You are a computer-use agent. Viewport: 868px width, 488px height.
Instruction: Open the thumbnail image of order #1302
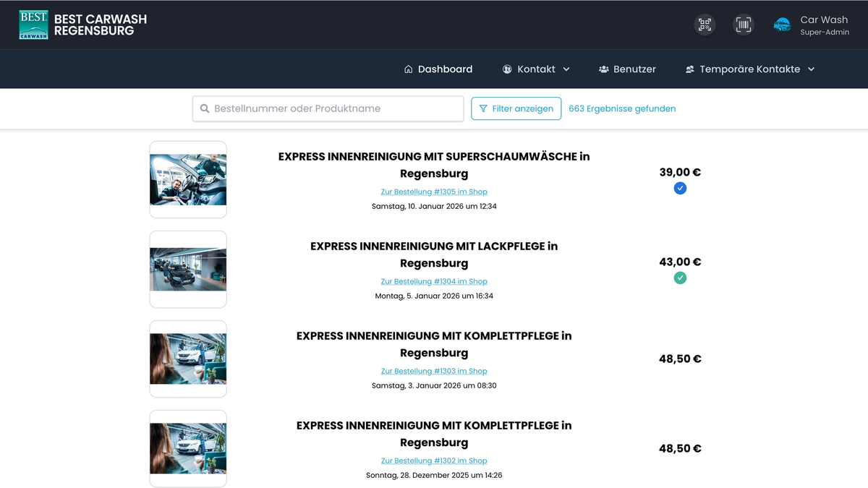coord(188,448)
